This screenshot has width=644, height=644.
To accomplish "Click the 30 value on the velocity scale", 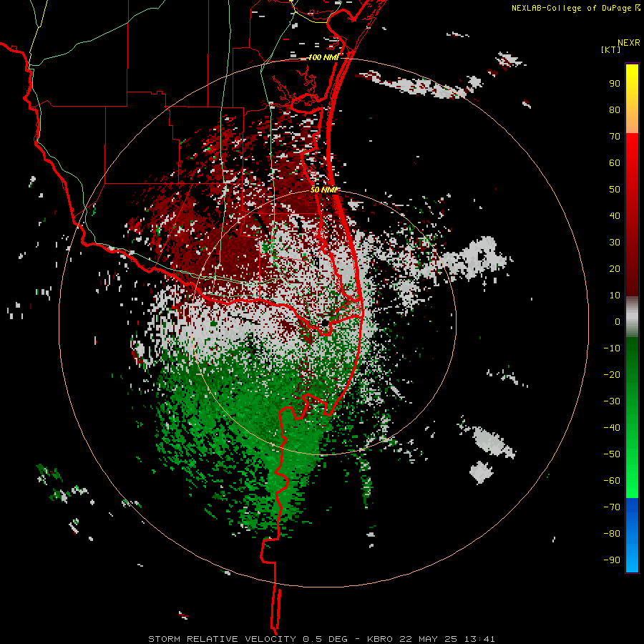I will [x=615, y=243].
